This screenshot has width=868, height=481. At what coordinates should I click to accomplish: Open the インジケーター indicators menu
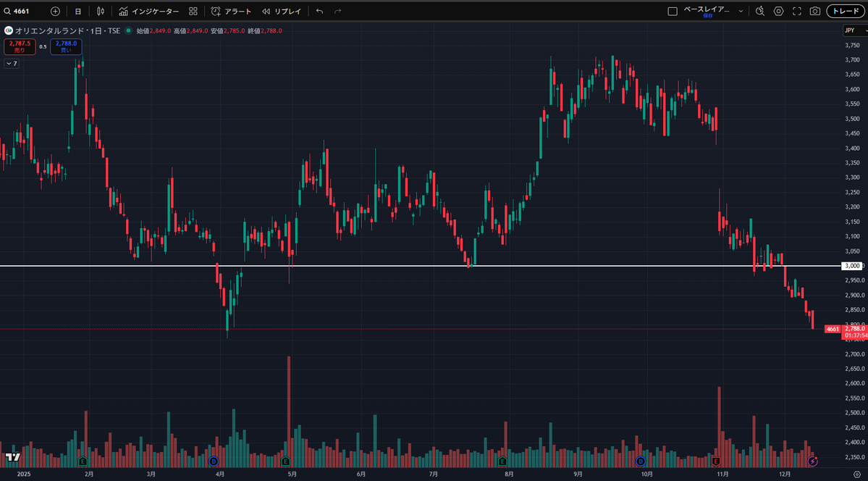148,12
